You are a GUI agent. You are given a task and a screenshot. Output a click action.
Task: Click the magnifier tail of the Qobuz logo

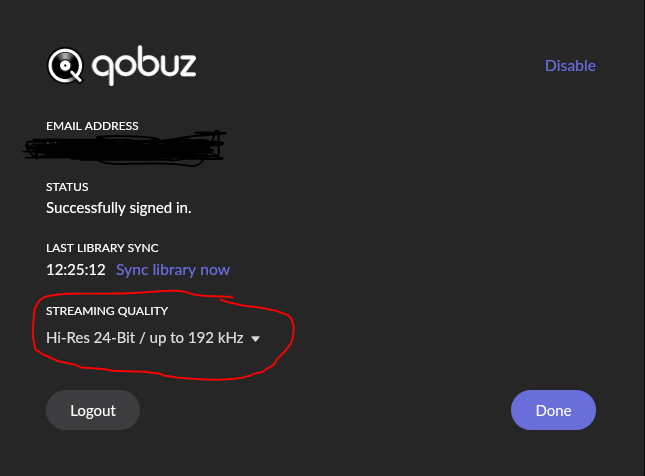[x=76, y=76]
